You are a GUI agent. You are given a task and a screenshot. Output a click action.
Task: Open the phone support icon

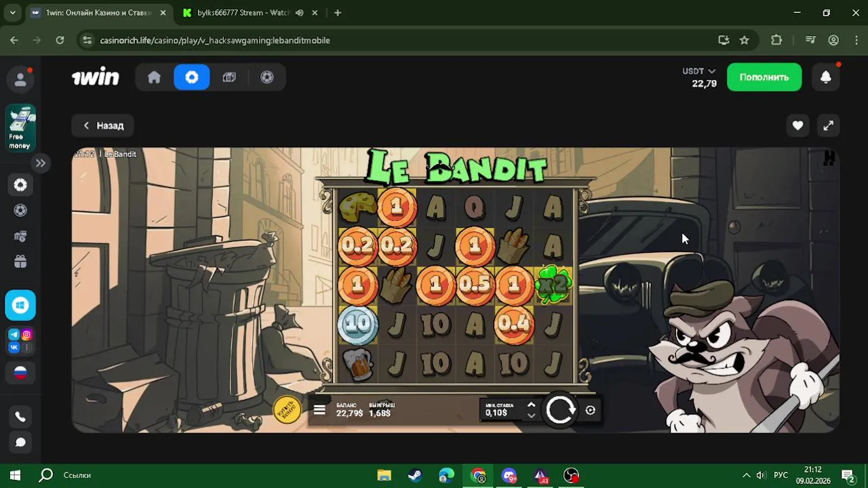coord(20,417)
